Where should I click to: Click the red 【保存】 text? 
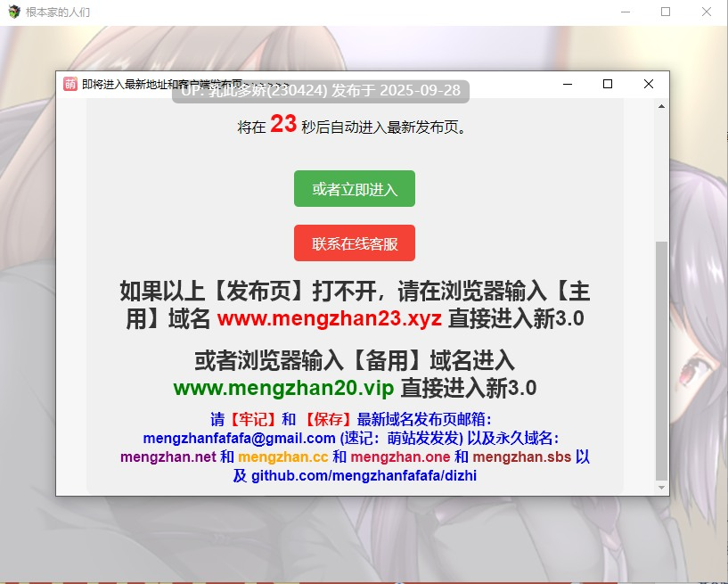327,420
